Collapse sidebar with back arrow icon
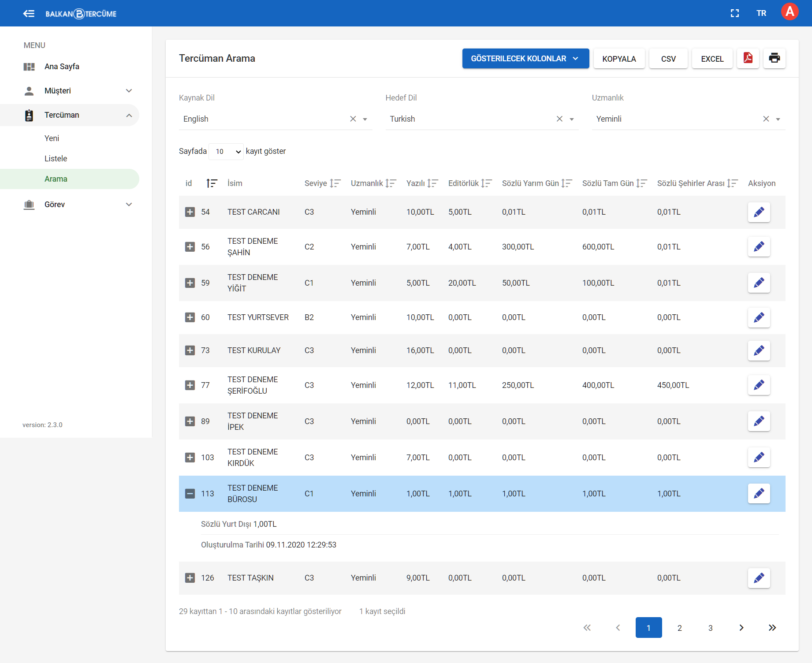The image size is (812, 663). [x=29, y=14]
